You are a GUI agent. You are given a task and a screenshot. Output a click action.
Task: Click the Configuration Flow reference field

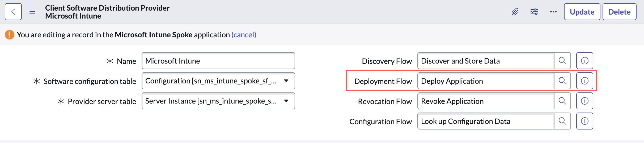[486, 121]
